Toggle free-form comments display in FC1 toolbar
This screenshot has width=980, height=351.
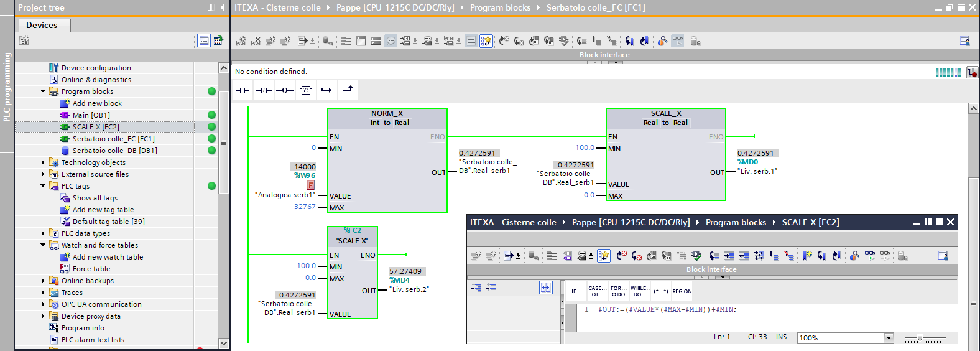click(x=391, y=41)
